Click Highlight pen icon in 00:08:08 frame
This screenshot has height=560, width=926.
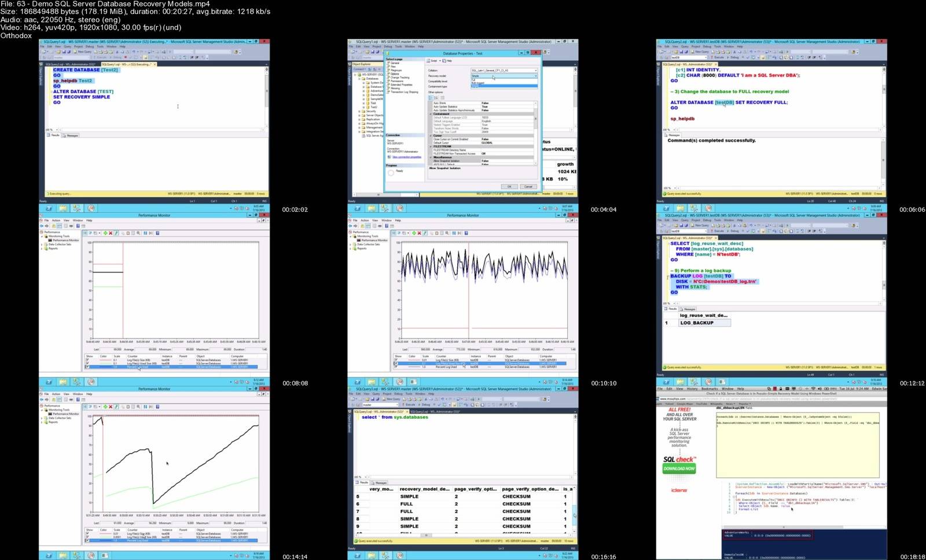tap(116, 233)
